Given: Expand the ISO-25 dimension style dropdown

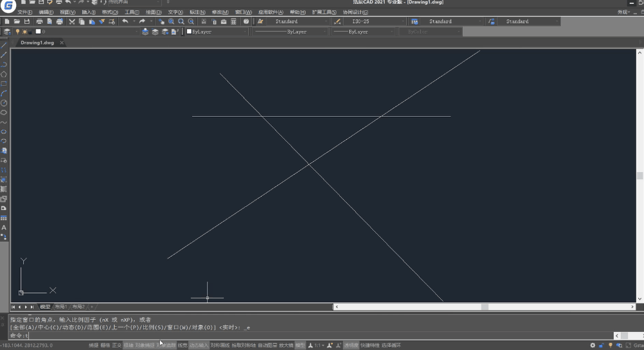Looking at the screenshot, I should pyautogui.click(x=376, y=21).
